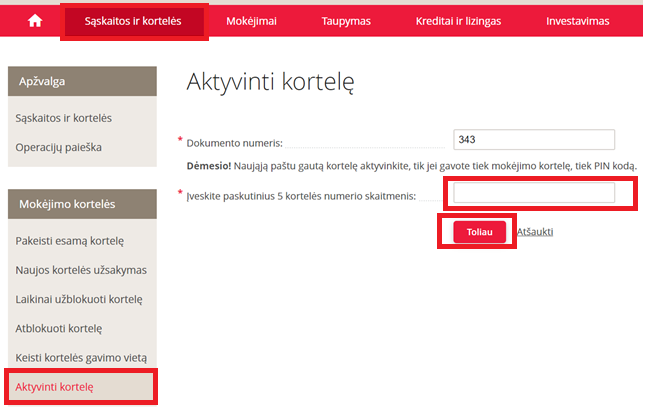Image resolution: width=647 pixels, height=410 pixels.
Task: Select the Mokėjimo kortelės sidebar header
Action: point(82,204)
